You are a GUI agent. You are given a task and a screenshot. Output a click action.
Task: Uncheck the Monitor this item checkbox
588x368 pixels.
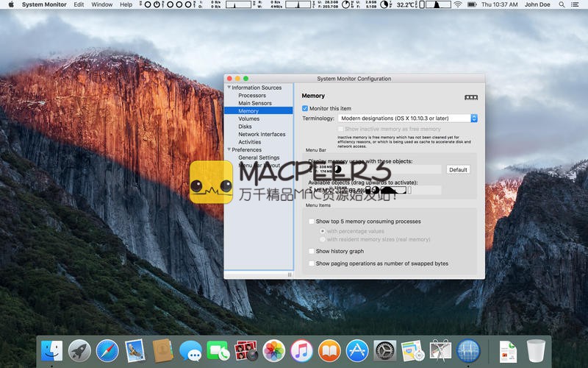306,109
